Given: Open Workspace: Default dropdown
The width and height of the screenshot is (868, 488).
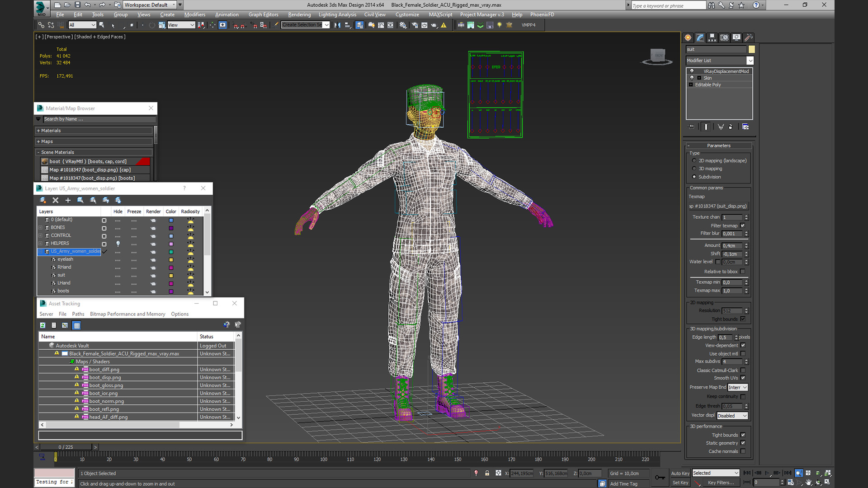Looking at the screenshot, I should [150, 5].
